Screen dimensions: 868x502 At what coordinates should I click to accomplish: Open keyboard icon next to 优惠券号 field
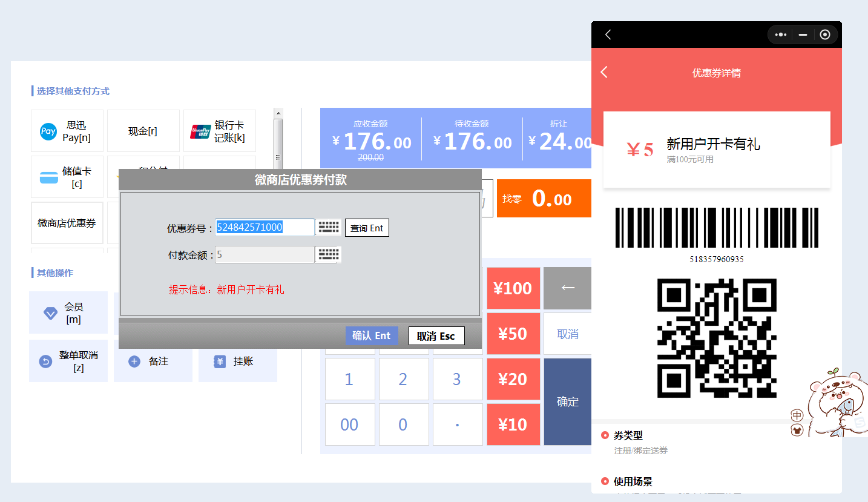pos(329,228)
